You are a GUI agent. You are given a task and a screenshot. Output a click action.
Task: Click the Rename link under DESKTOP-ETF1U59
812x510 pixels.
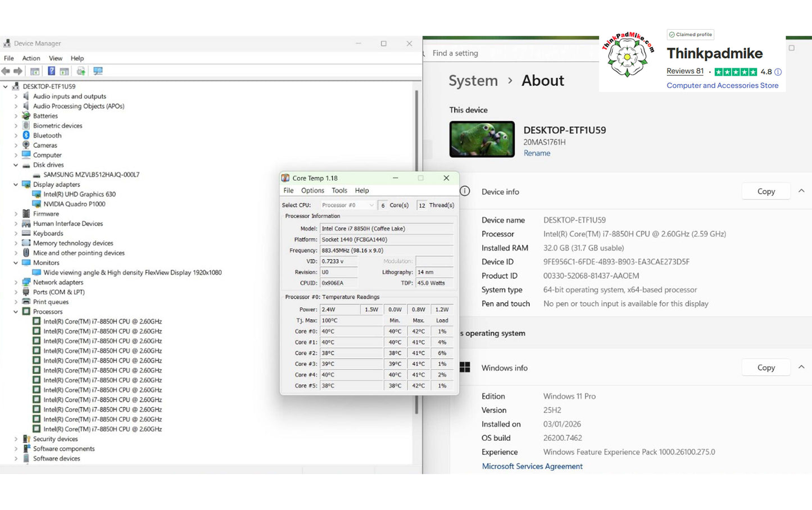point(537,153)
